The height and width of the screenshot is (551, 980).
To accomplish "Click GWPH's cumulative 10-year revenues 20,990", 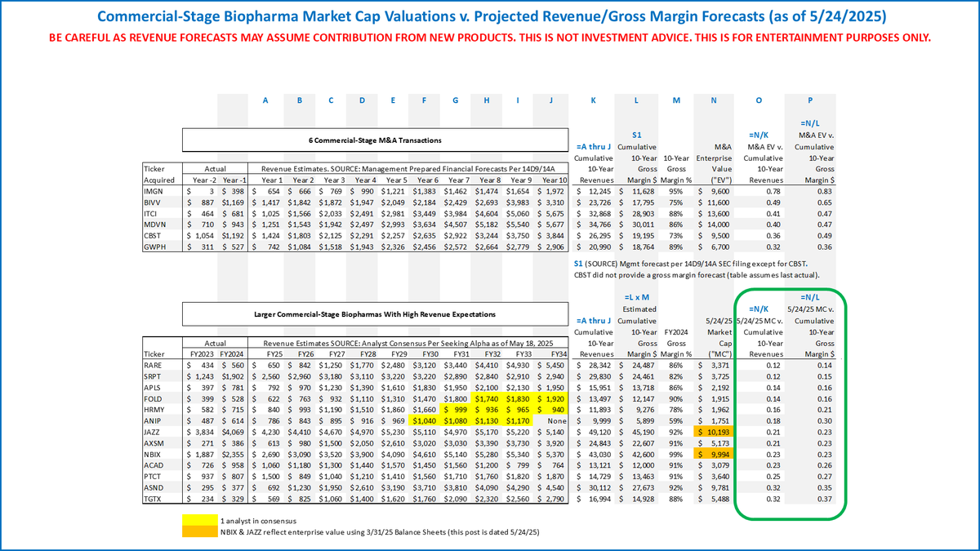I will pos(600,245).
